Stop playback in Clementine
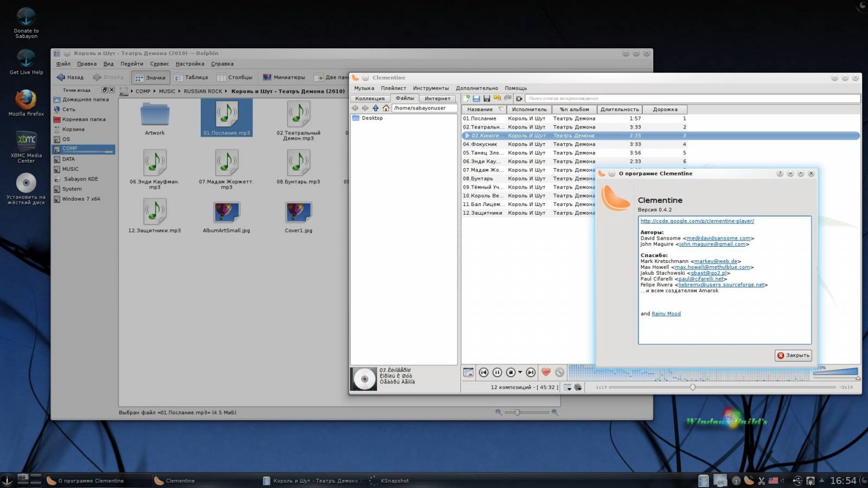Screen dimensions: 868x488 coord(510,372)
